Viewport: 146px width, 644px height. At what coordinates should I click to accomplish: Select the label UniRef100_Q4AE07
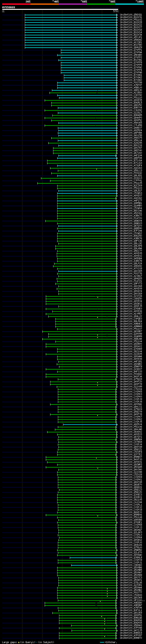pos(131,128)
